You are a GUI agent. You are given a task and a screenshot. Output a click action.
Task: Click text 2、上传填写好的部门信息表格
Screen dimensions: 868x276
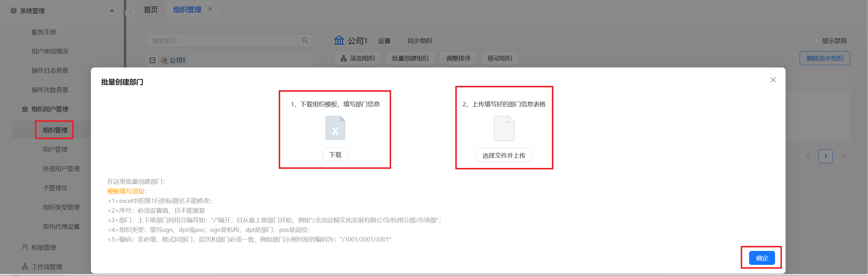[x=504, y=104]
